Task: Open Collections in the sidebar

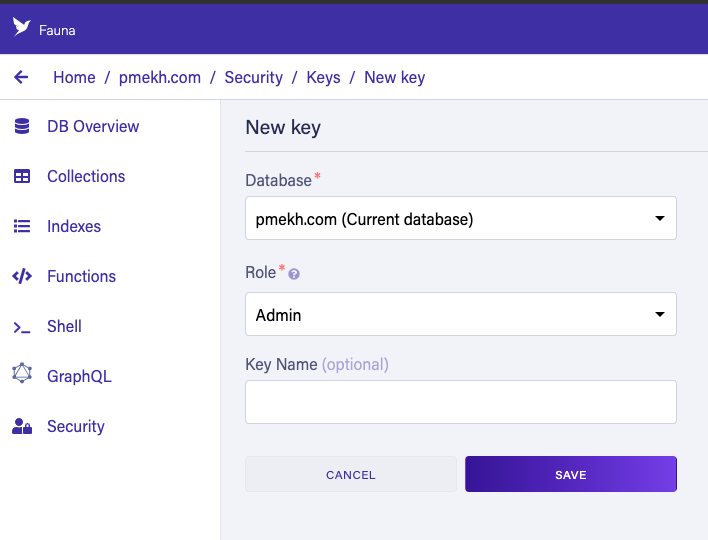Action: [86, 176]
